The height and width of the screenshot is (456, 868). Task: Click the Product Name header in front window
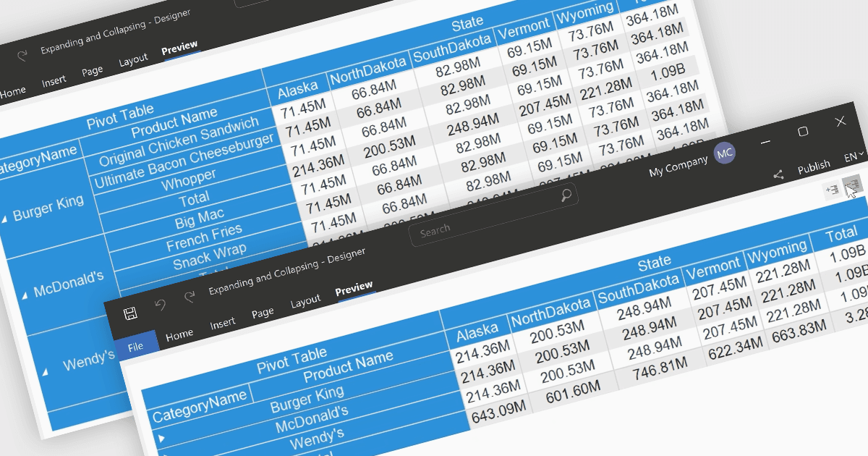348,367
